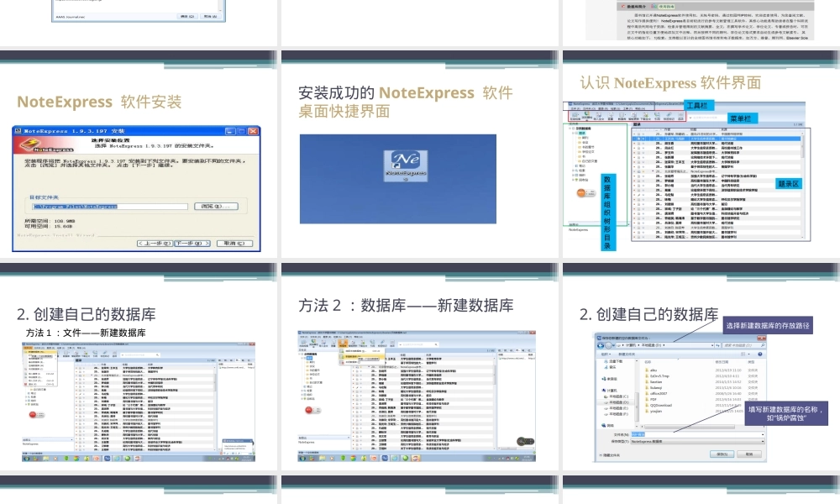Open the slide with 选择新建数据库的存放路径 callout

click(701, 366)
